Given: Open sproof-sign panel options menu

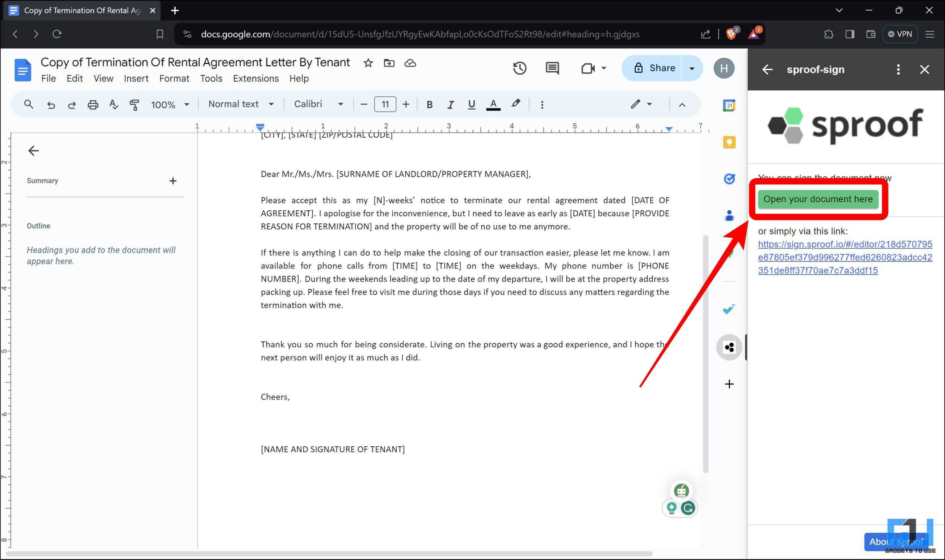Looking at the screenshot, I should [x=898, y=69].
